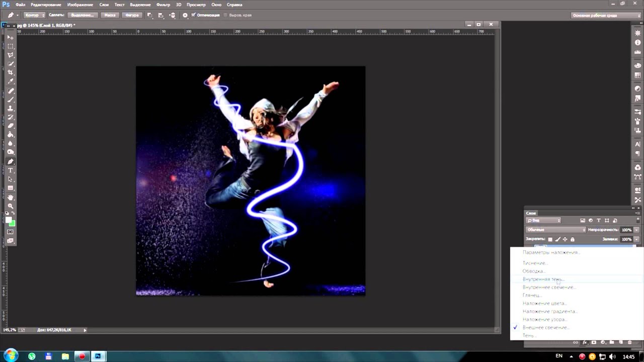644x362 pixels.
Task: Toggle lock all padlock icon
Action: [573, 239]
